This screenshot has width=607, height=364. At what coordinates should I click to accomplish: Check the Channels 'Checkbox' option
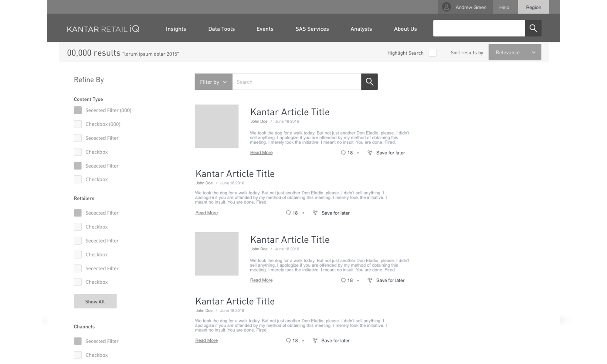pos(78,355)
